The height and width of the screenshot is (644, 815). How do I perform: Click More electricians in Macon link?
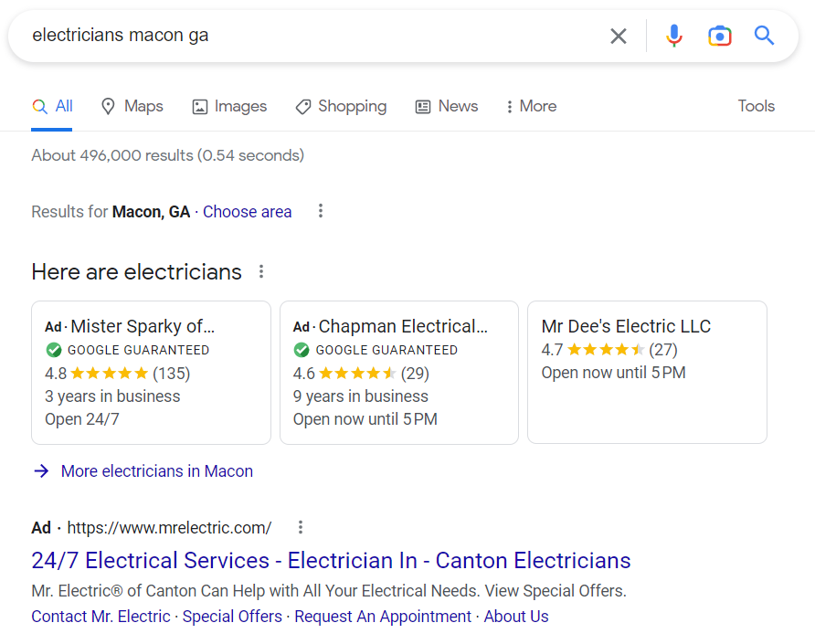coord(157,471)
